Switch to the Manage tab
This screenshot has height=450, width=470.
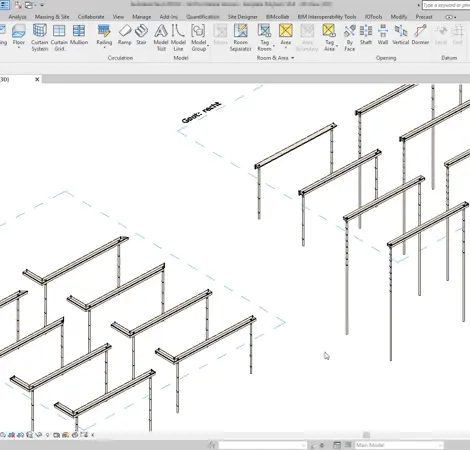142,17
